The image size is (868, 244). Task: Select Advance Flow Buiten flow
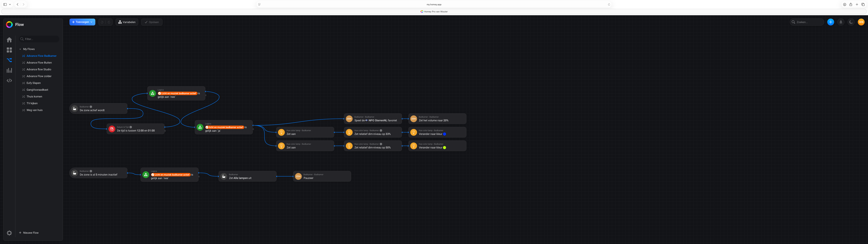[39, 63]
